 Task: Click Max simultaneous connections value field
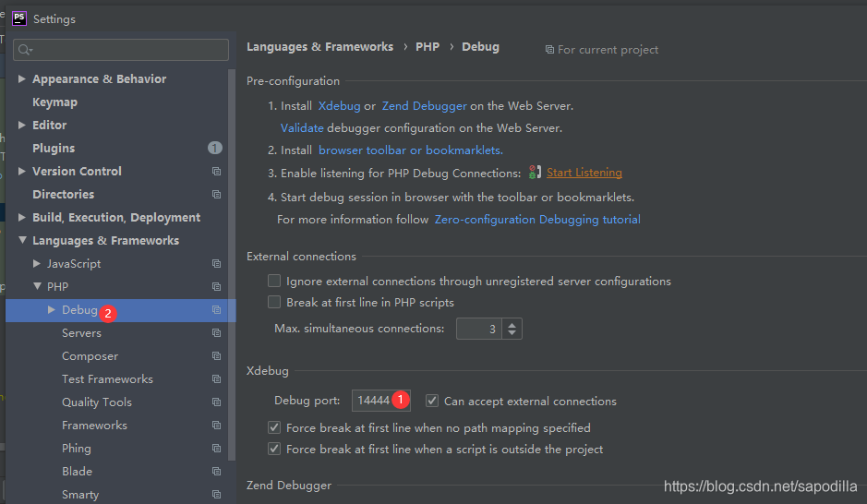pyautogui.click(x=479, y=329)
